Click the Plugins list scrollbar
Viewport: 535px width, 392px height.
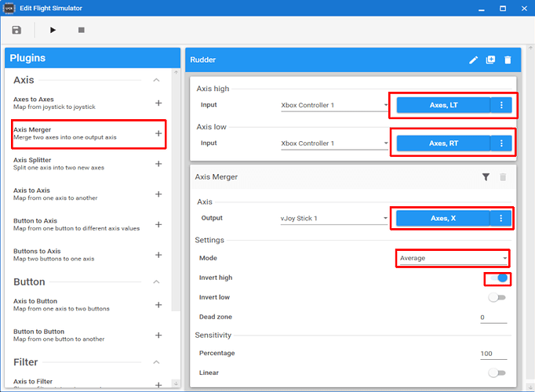[x=176, y=193]
